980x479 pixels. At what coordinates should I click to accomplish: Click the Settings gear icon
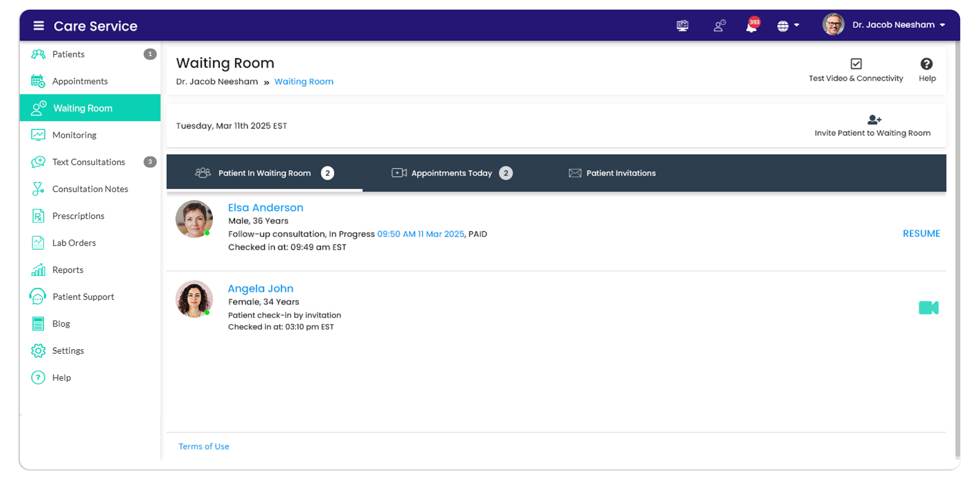pos(38,351)
